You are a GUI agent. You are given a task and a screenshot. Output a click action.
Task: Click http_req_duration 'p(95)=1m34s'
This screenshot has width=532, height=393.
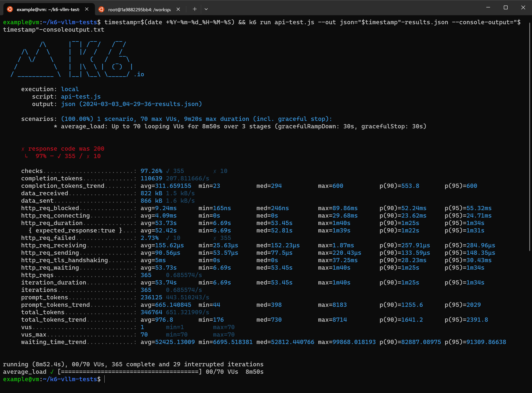point(465,223)
